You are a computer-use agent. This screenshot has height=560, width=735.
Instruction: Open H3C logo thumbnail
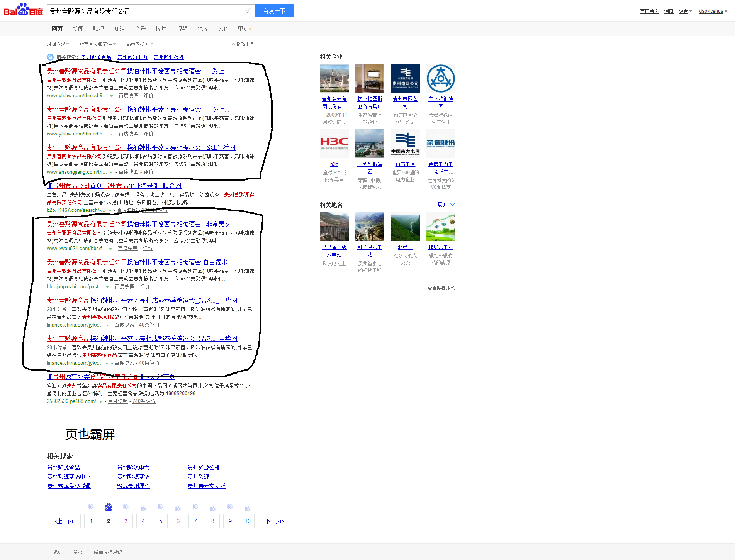334,144
